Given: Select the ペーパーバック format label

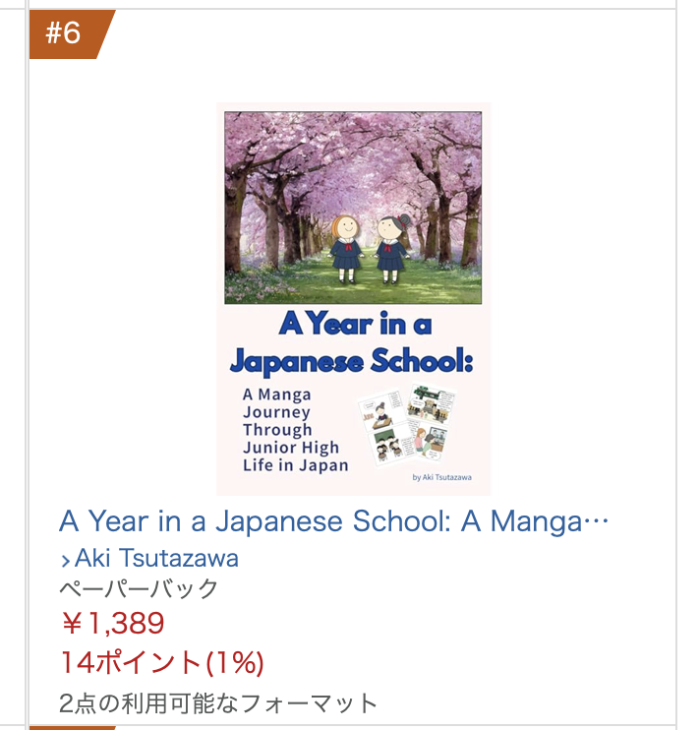Looking at the screenshot, I should coord(139,589).
